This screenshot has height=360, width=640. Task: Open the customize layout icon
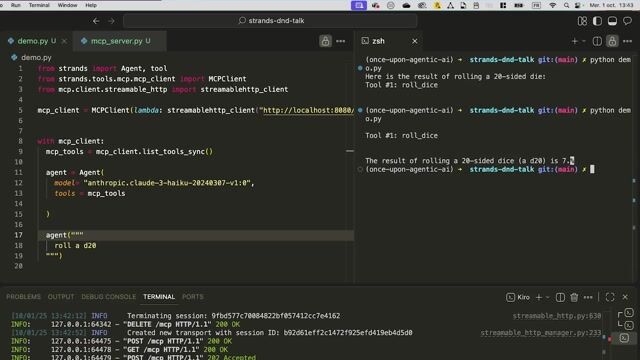582,21
